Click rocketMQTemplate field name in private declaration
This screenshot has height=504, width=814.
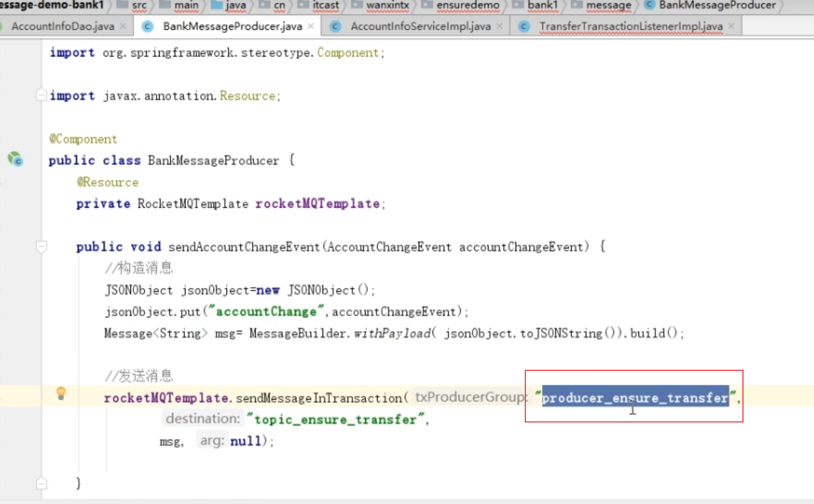pos(317,203)
